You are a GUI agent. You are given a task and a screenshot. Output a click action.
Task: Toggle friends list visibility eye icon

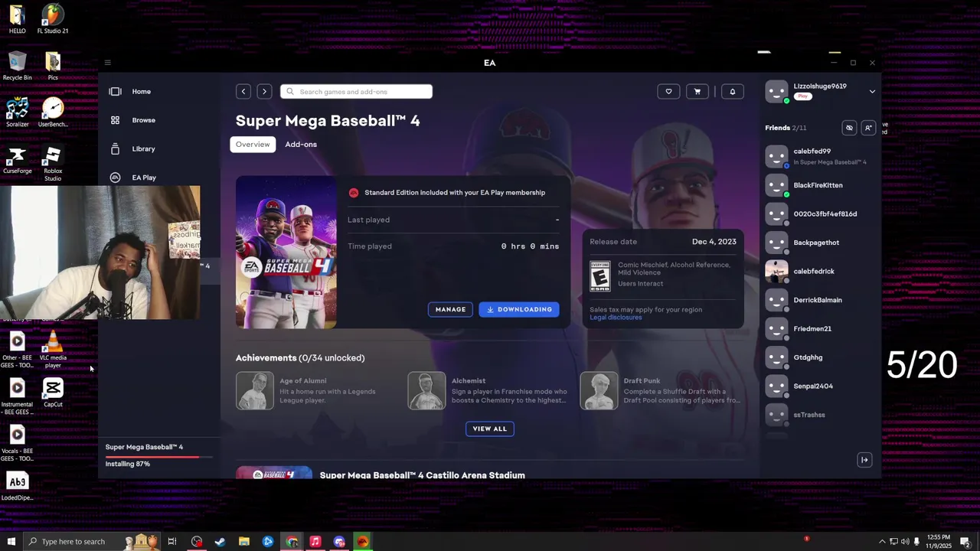click(x=849, y=128)
